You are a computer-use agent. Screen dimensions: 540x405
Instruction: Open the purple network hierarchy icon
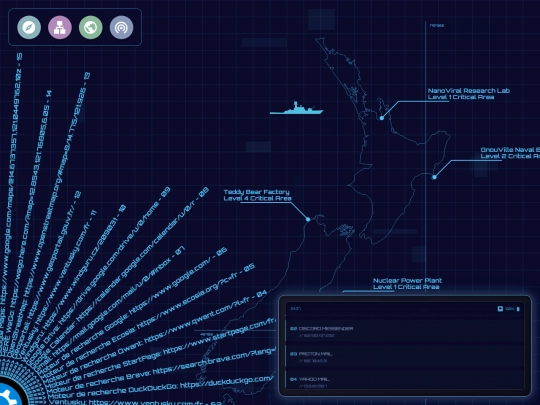[x=60, y=27]
